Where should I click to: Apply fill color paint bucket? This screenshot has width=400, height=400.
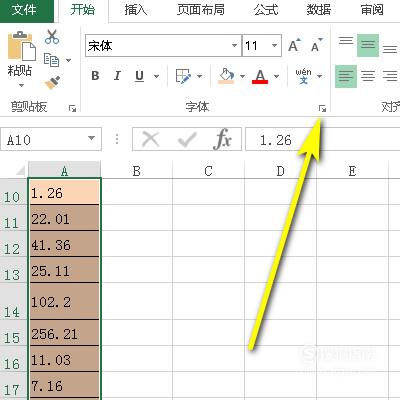pyautogui.click(x=226, y=76)
